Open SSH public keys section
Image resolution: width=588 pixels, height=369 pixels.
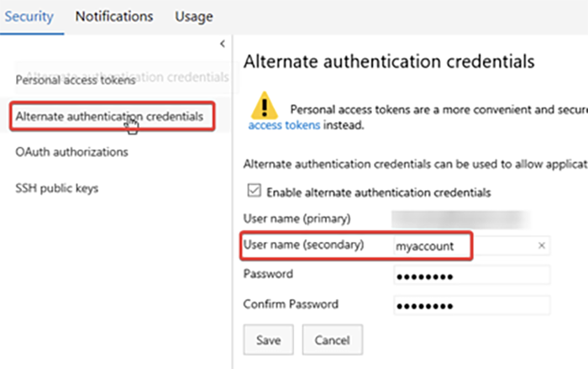click(x=57, y=187)
